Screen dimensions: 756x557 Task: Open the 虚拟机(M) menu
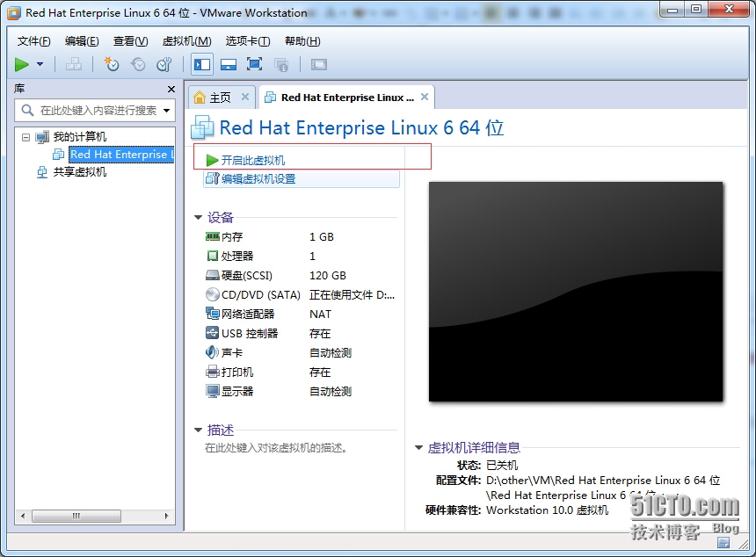pyautogui.click(x=186, y=41)
